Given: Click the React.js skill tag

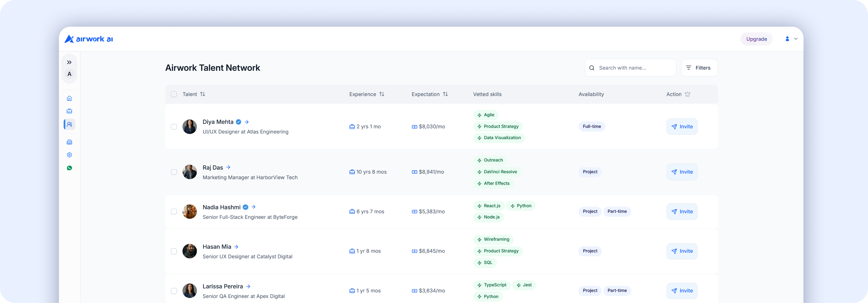Looking at the screenshot, I should click(489, 206).
